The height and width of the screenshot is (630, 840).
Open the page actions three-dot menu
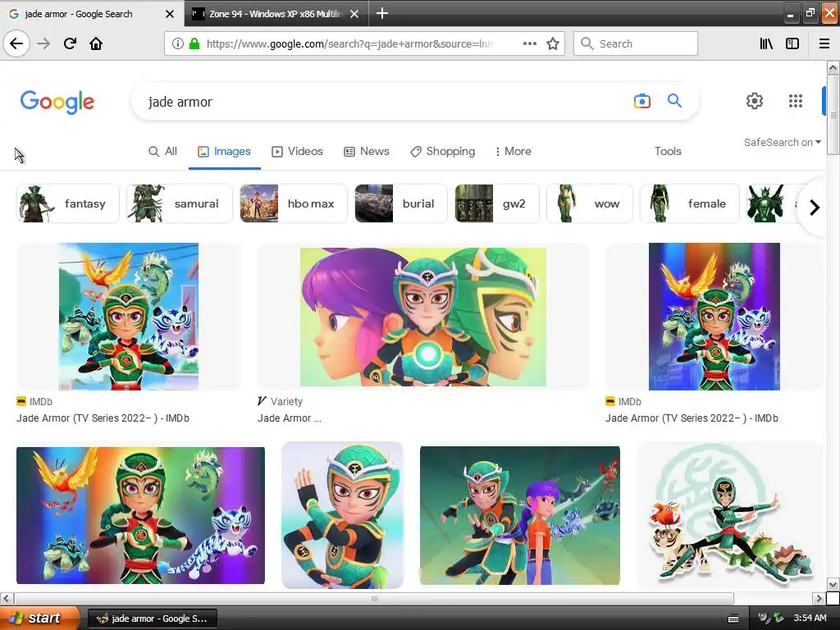[x=529, y=43]
